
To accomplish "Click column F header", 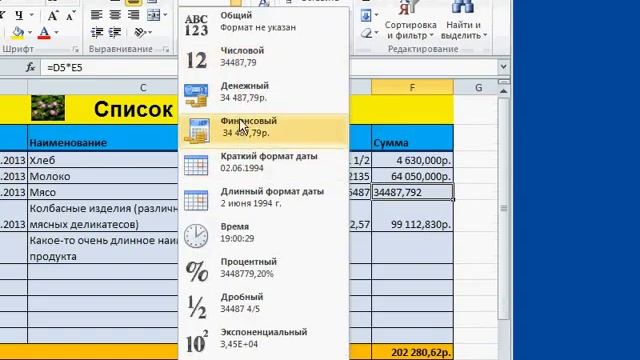I will [412, 87].
